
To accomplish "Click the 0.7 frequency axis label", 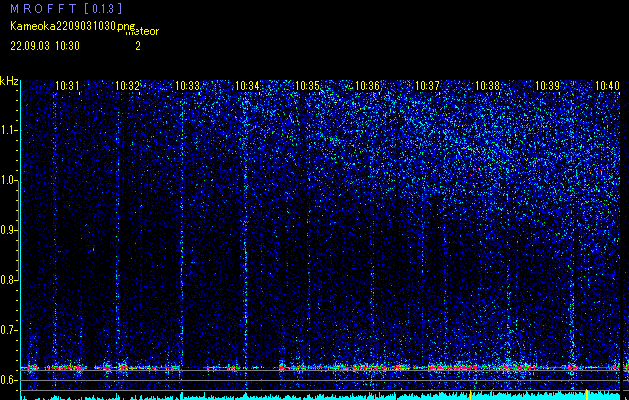I will (8, 330).
